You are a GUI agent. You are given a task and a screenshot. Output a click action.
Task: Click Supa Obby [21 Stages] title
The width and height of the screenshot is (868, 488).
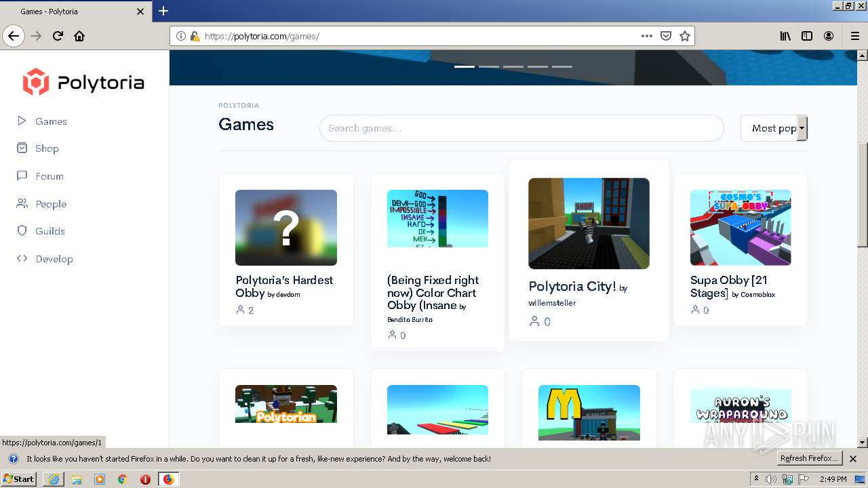point(729,286)
